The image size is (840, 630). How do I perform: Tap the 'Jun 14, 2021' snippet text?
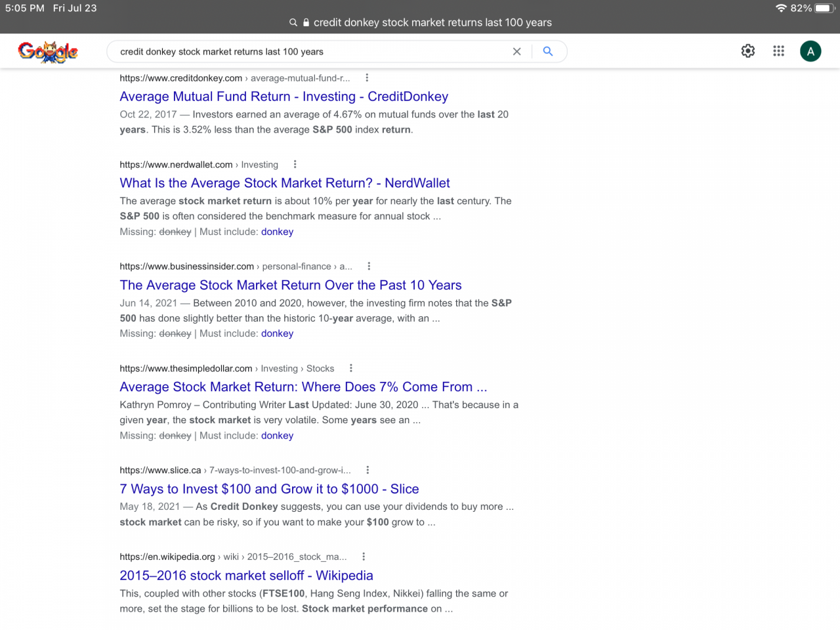click(148, 303)
